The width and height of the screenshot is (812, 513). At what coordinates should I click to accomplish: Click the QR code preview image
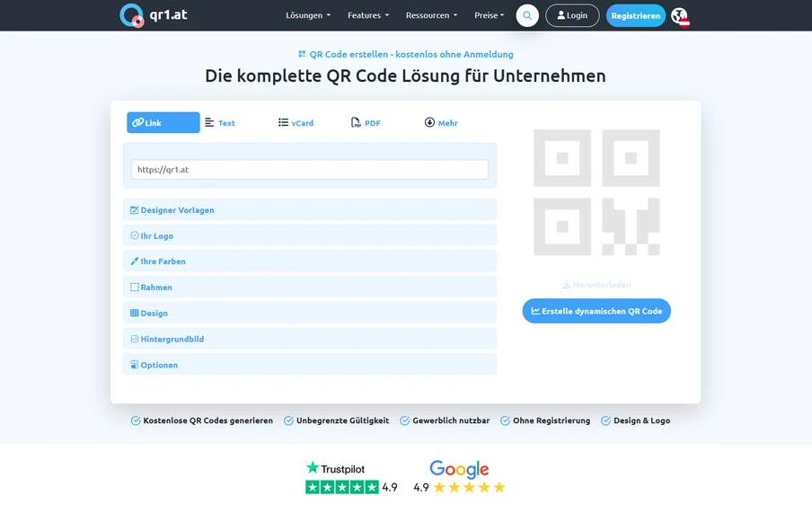click(x=596, y=192)
